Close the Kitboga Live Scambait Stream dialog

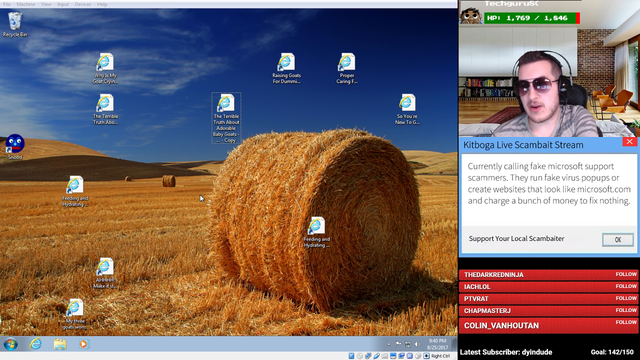pos(629,142)
